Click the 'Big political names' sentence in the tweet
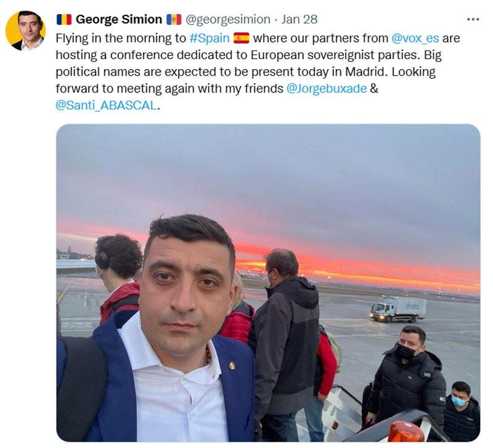Viewport: 493px width, 448px height. tap(245, 63)
